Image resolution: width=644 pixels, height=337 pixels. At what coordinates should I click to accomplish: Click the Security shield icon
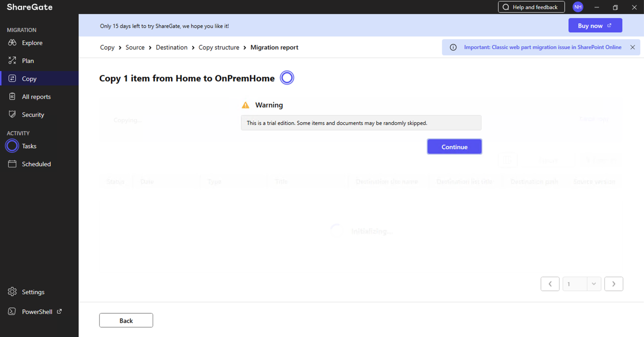(12, 114)
